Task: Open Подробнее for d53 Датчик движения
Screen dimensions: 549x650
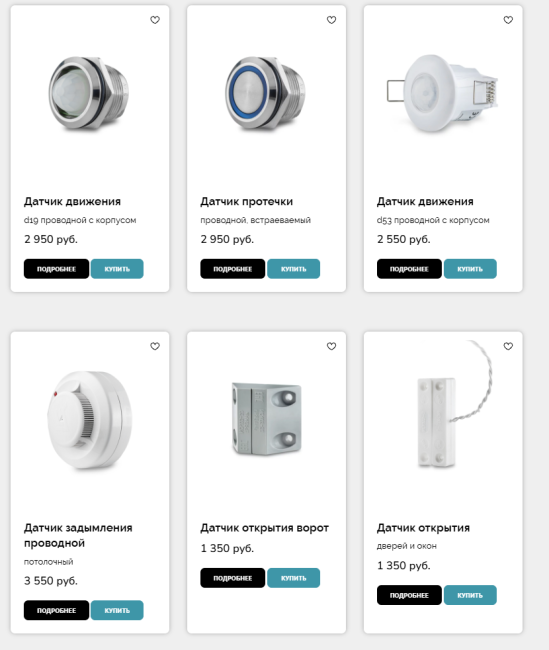Action: 409,269
